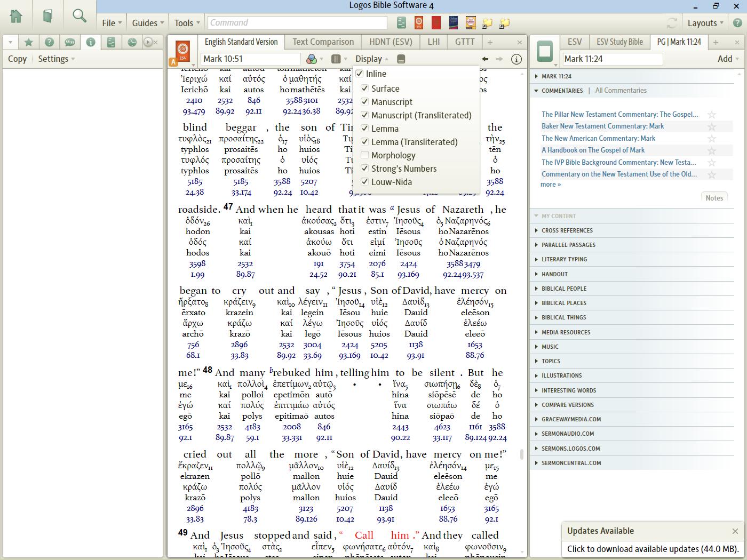Viewport: 747px width, 560px height.
Task: Navigate back with the left arrow
Action: 485,59
